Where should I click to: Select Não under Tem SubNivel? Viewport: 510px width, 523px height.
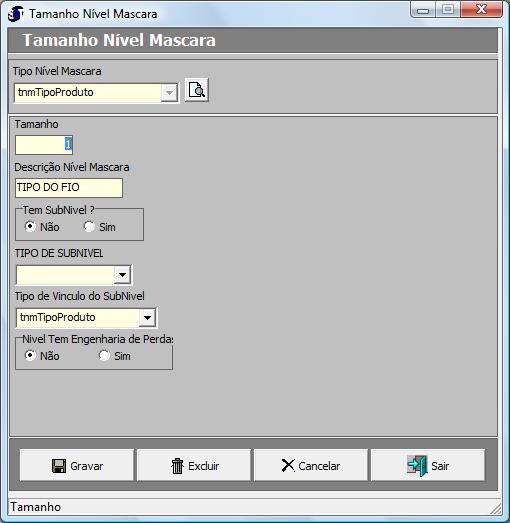point(30,226)
